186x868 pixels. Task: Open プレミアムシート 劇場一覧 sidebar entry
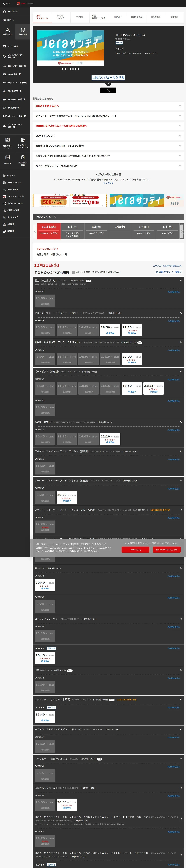12,126
